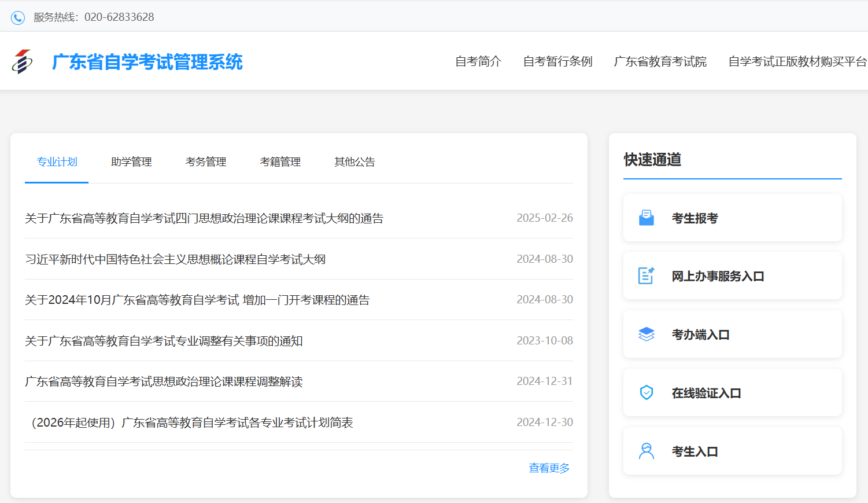
Task: Click the 考生入口 person icon
Action: coord(648,451)
